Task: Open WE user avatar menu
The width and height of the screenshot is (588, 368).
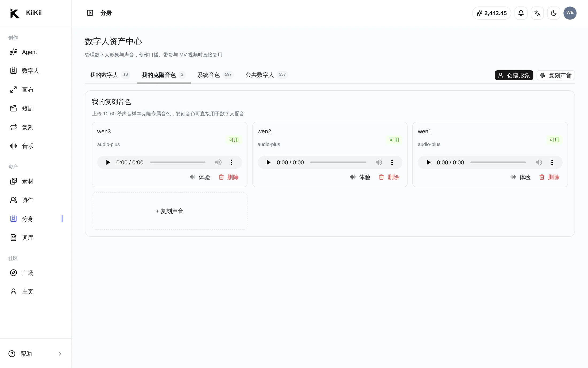Action: [x=570, y=13]
